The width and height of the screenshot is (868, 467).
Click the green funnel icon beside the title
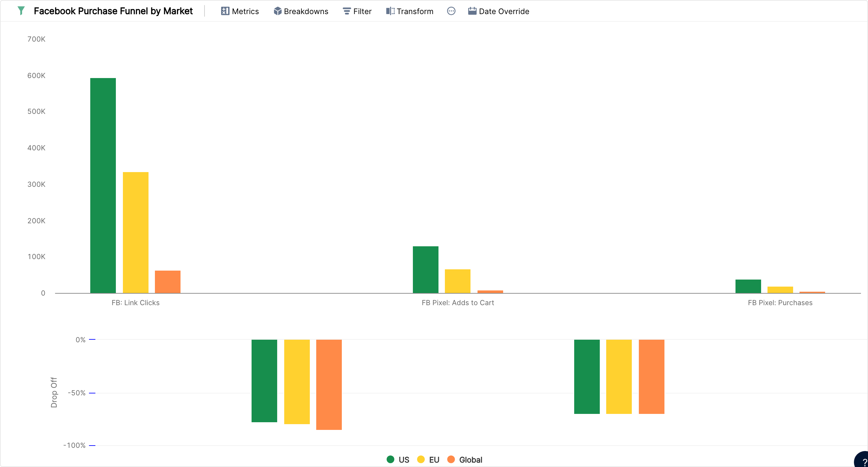(21, 11)
